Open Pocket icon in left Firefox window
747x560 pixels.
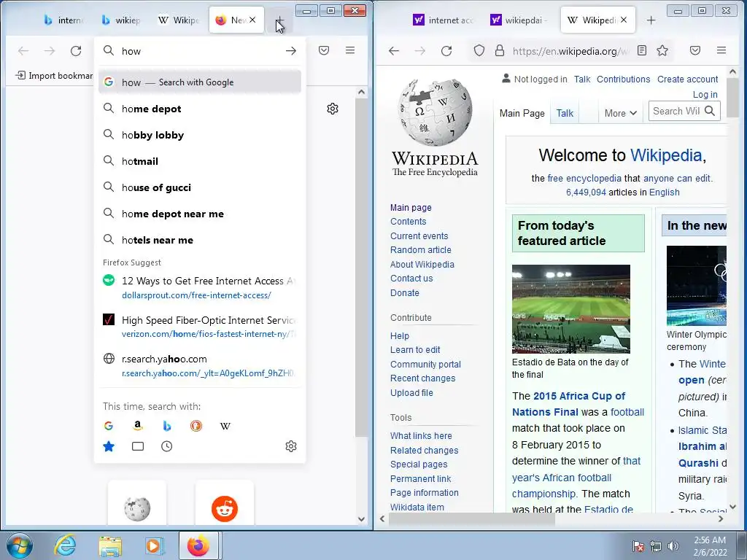tap(324, 50)
